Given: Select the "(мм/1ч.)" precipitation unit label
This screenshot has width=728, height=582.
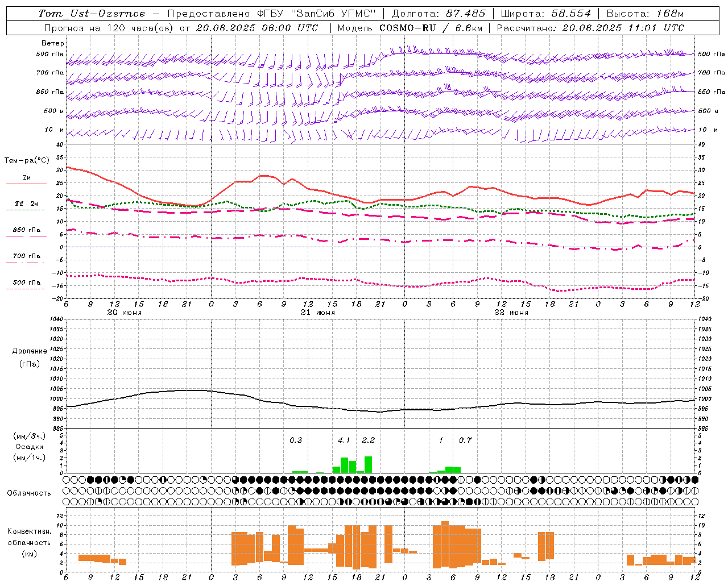Looking at the screenshot, I should [x=30, y=458].
